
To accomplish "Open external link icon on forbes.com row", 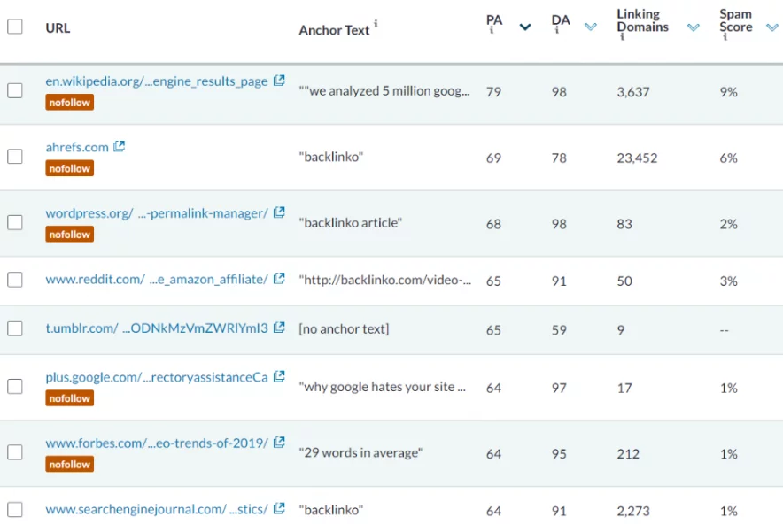I will (279, 443).
